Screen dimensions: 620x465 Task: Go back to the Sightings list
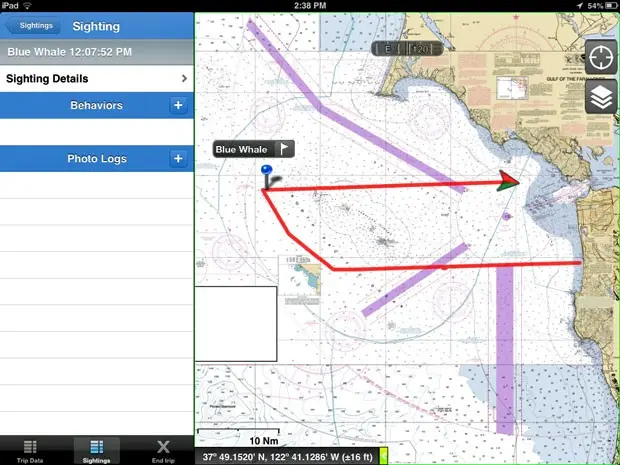(x=33, y=26)
